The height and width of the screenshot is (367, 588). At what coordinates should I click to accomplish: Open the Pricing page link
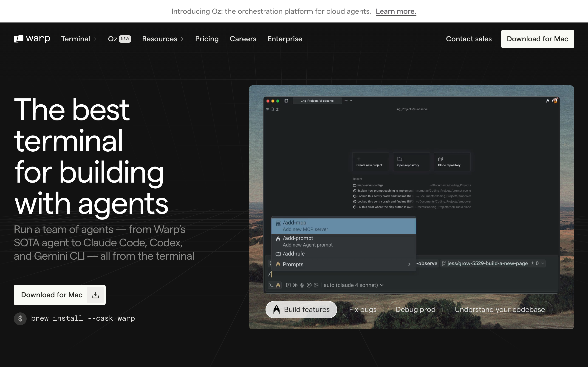[x=207, y=39]
